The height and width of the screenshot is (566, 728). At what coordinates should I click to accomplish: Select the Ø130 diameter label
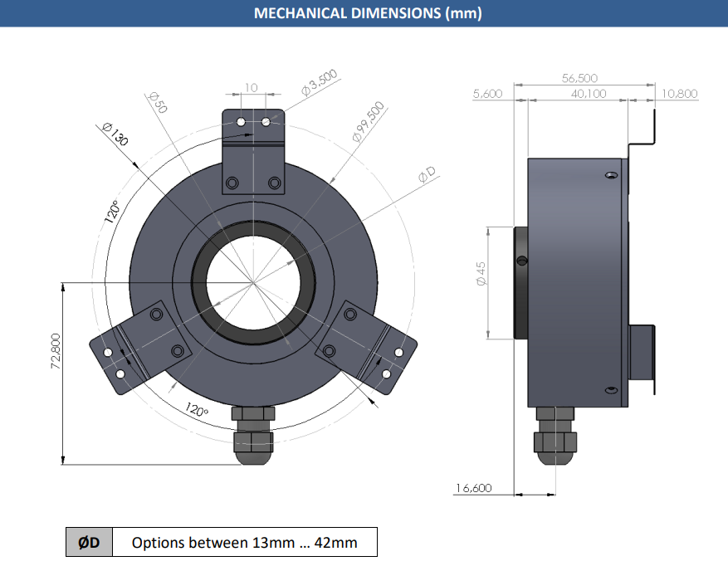(x=115, y=134)
